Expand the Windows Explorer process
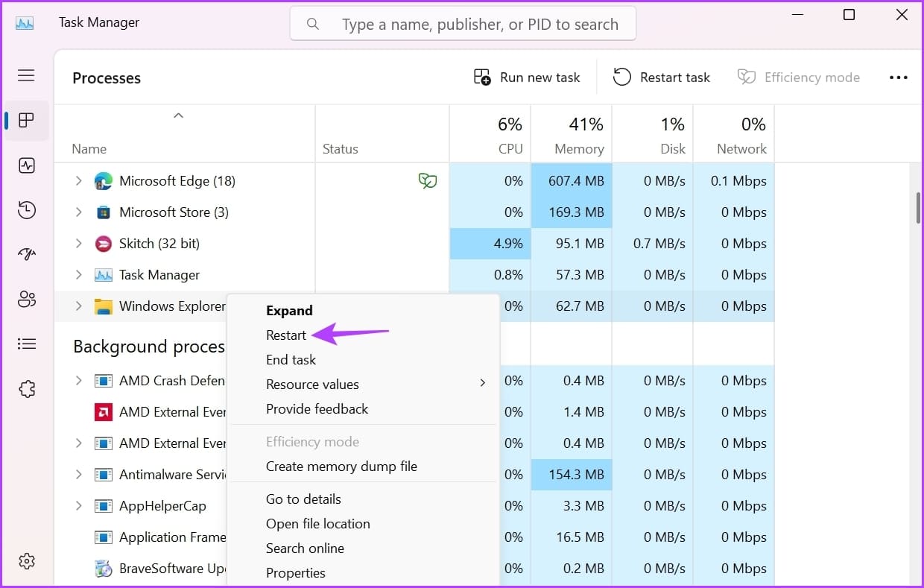This screenshot has width=924, height=588. coord(78,306)
